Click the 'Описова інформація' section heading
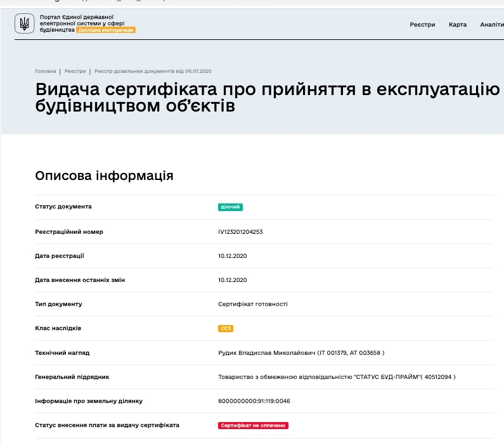This screenshot has height=443, width=504. tap(104, 176)
